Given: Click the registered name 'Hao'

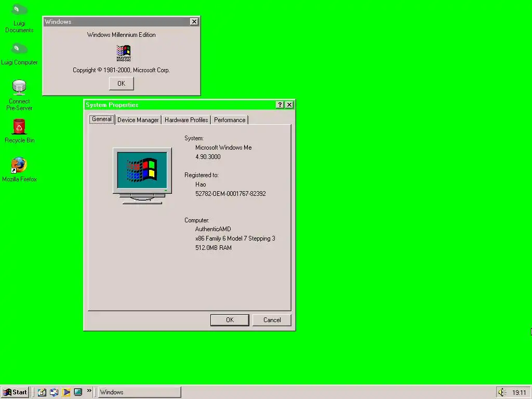Looking at the screenshot, I should (x=201, y=184).
